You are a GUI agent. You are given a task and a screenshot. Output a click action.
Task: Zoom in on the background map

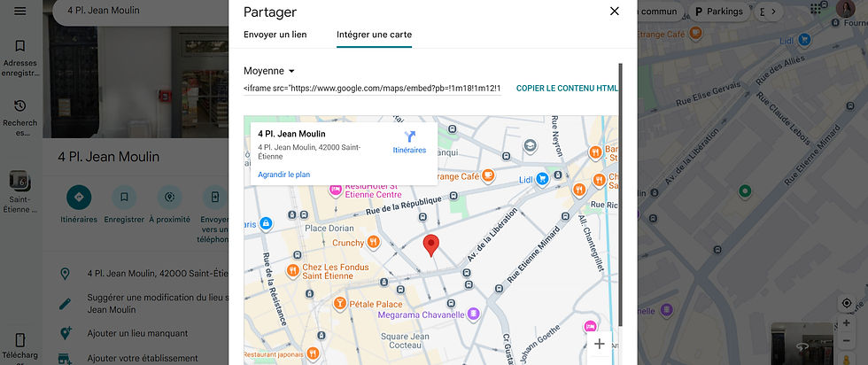pyautogui.click(x=846, y=322)
